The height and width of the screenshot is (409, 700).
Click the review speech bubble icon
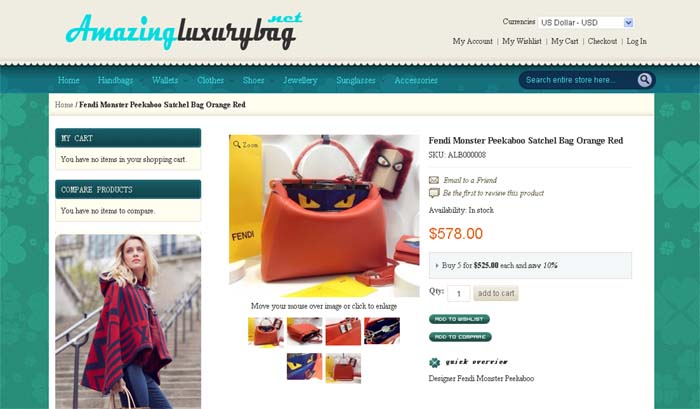pos(434,193)
